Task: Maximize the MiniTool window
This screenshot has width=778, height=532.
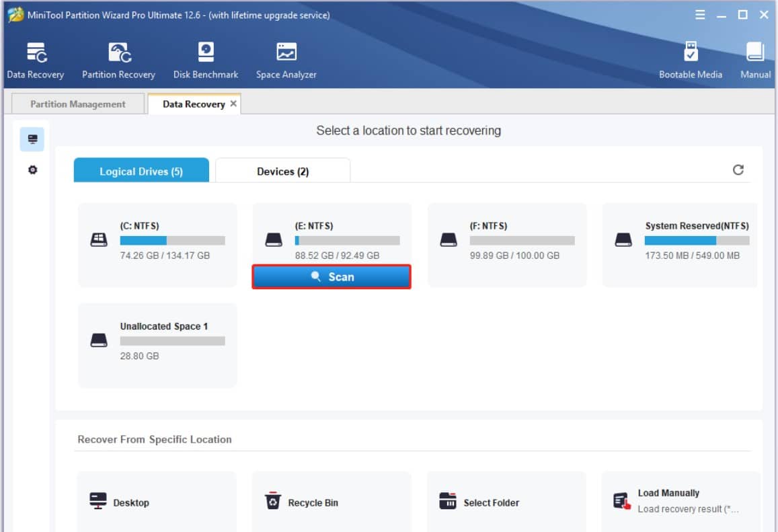Action: tap(742, 15)
